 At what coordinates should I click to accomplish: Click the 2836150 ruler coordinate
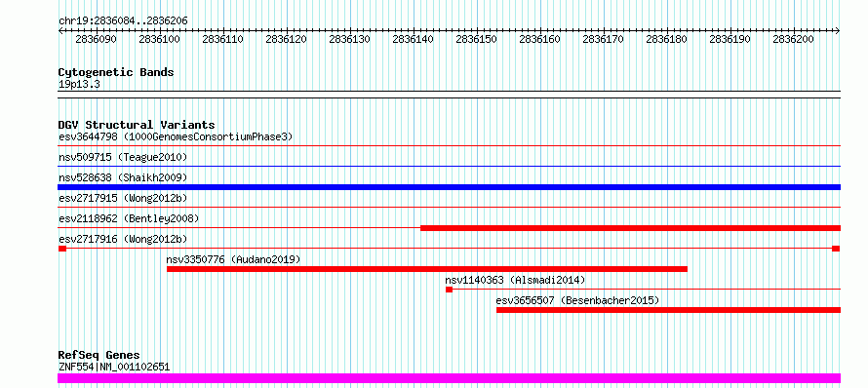[476, 39]
